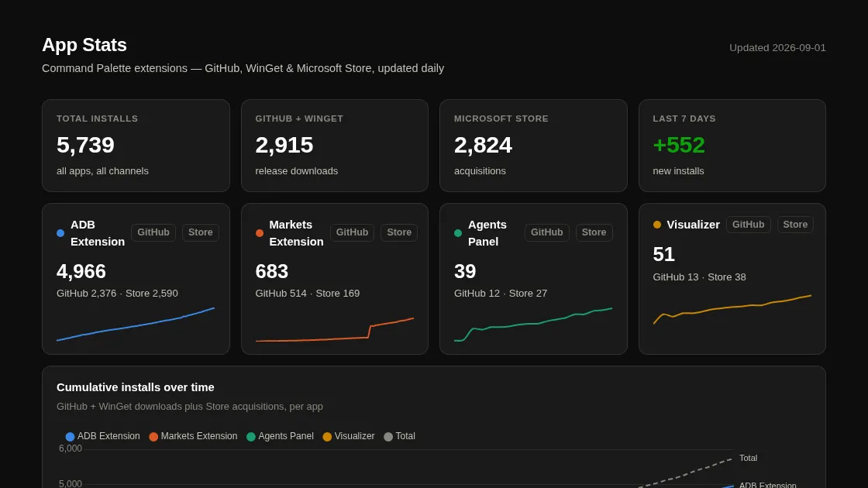Click the 6,000 y-axis label
The height and width of the screenshot is (488, 868).
point(71,448)
